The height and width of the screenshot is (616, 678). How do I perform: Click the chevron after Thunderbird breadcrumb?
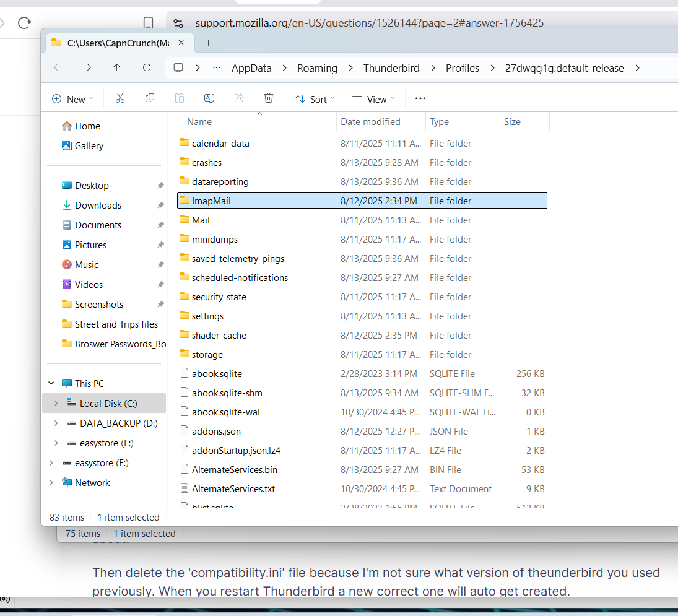pyautogui.click(x=433, y=68)
